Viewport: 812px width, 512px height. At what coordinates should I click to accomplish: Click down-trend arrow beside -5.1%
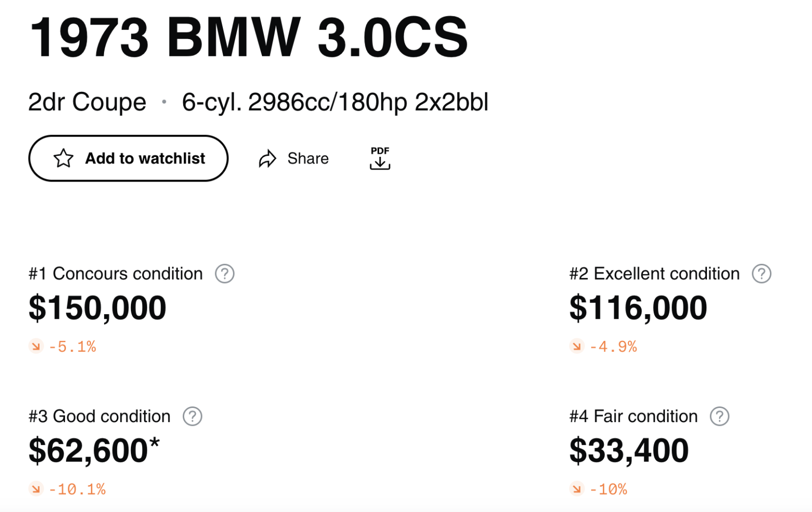pos(36,347)
